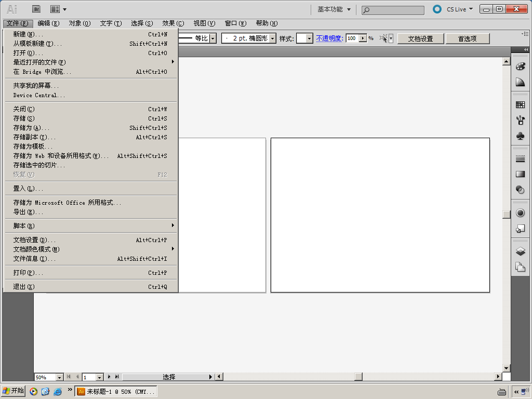Screen dimensions: 532x399
Task: Open the opacity value slider arrow
Action: [x=363, y=38]
